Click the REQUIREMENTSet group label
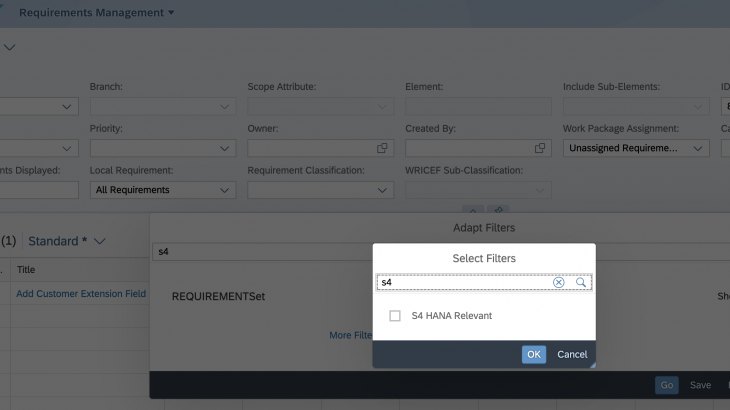The image size is (730, 410). point(218,296)
